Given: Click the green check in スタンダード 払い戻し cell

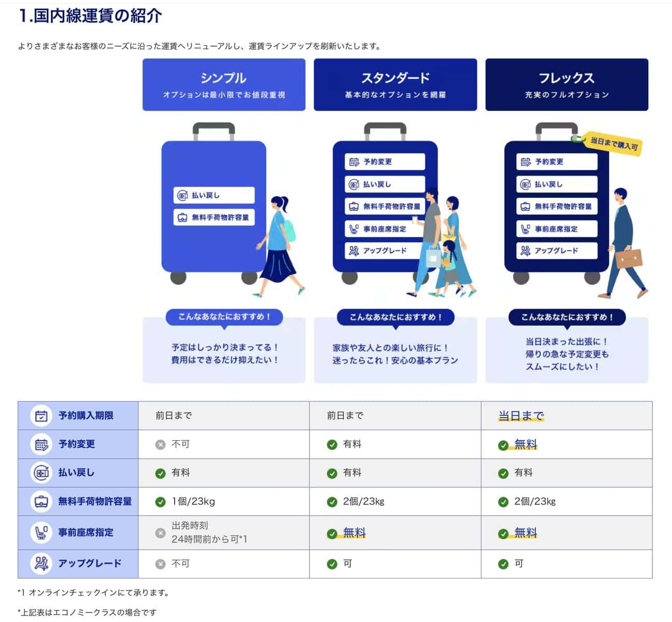Looking at the screenshot, I should pyautogui.click(x=332, y=473).
